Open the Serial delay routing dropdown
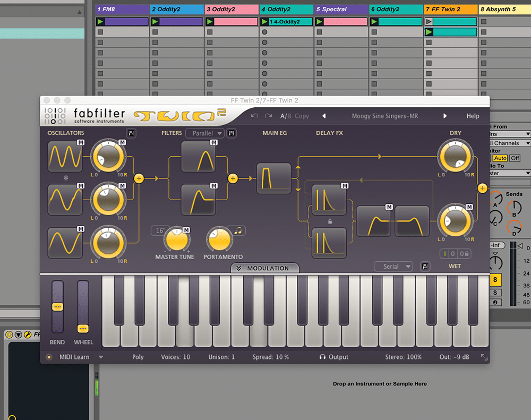The height and width of the screenshot is (420, 531). point(393,267)
